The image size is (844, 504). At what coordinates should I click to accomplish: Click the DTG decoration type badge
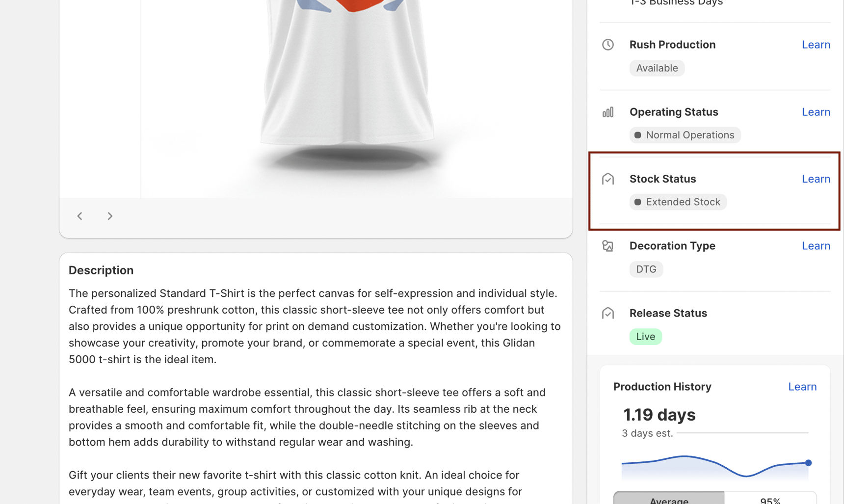(x=646, y=269)
